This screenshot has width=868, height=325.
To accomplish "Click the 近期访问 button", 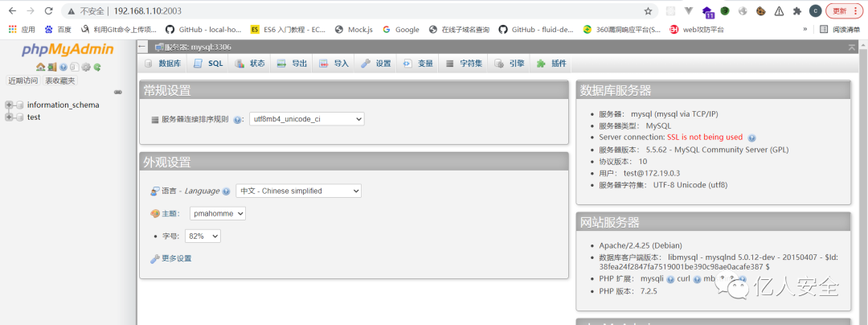I will (x=23, y=80).
